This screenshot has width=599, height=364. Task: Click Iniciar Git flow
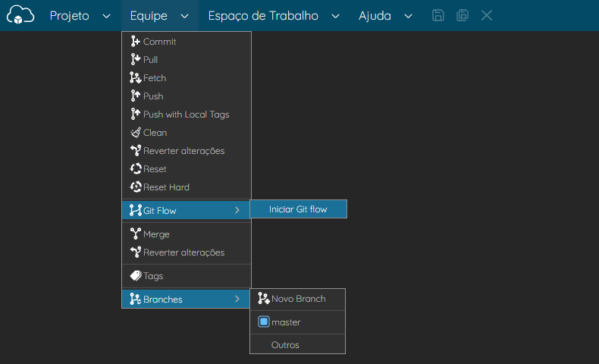[x=298, y=209]
